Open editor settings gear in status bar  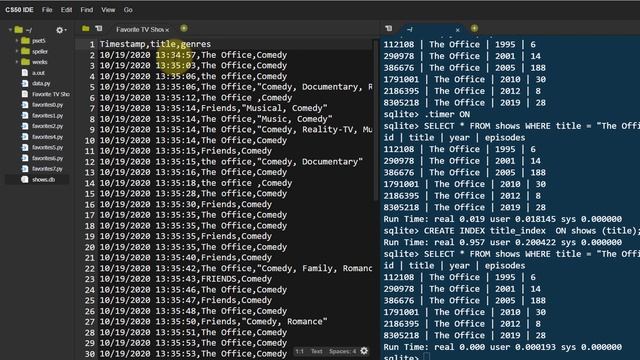coord(364,351)
